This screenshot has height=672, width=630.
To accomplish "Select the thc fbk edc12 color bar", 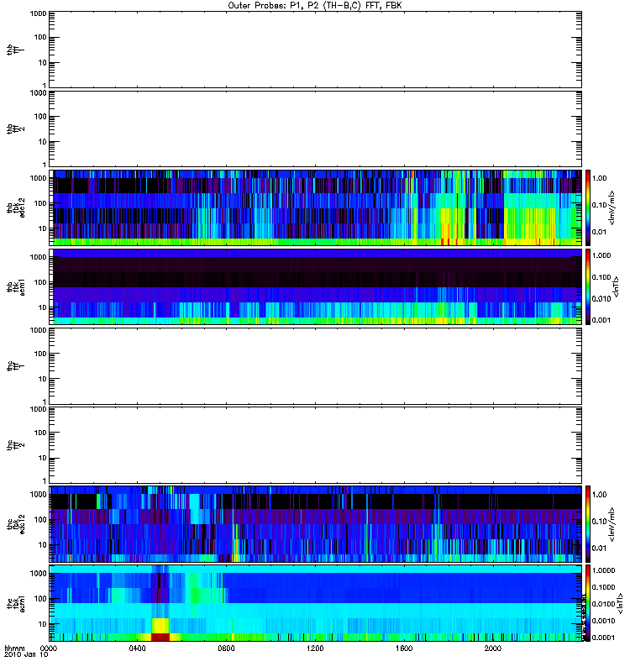I will (x=588, y=524).
